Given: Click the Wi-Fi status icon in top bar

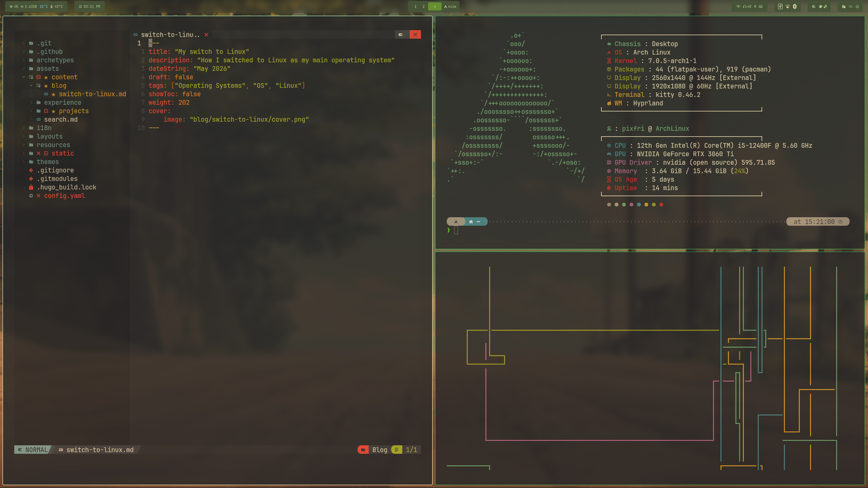Looking at the screenshot, I should coord(738,6).
